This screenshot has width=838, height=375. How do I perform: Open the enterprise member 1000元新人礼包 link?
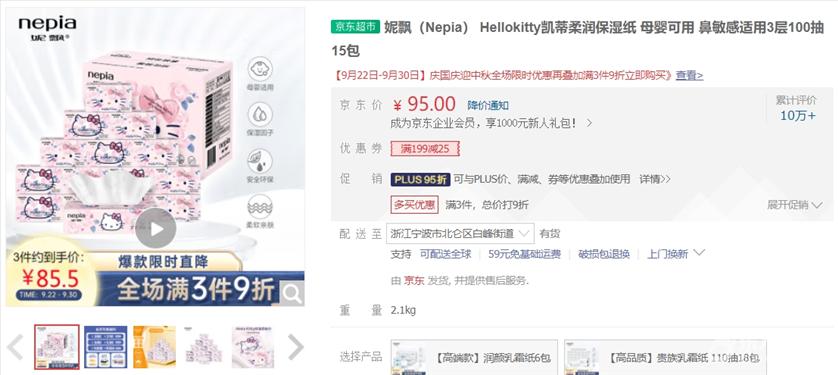(x=492, y=123)
